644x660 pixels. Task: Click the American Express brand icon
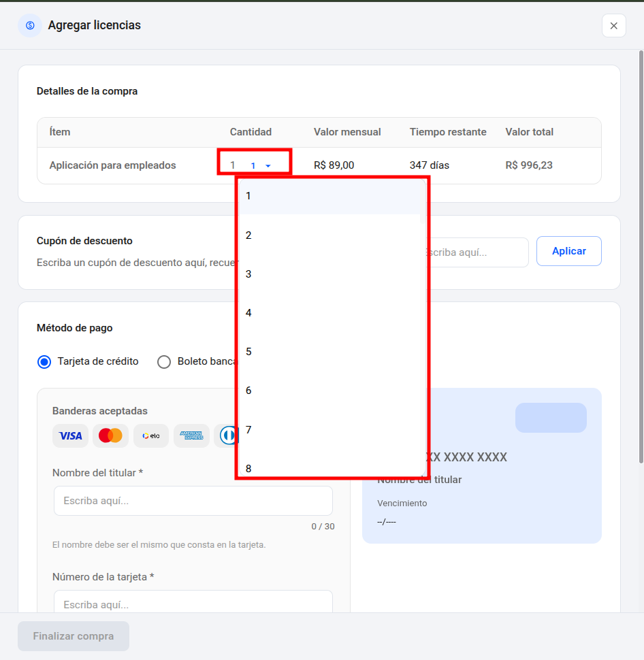(x=191, y=435)
